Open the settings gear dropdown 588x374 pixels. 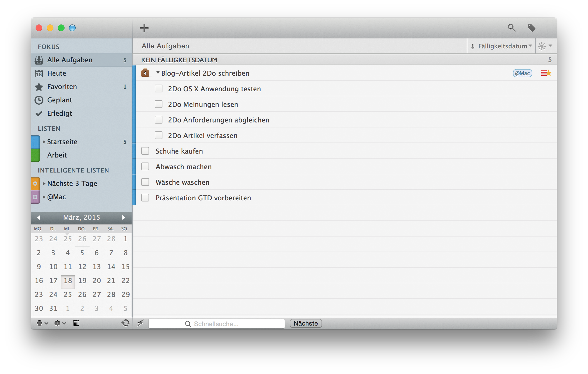click(60, 323)
